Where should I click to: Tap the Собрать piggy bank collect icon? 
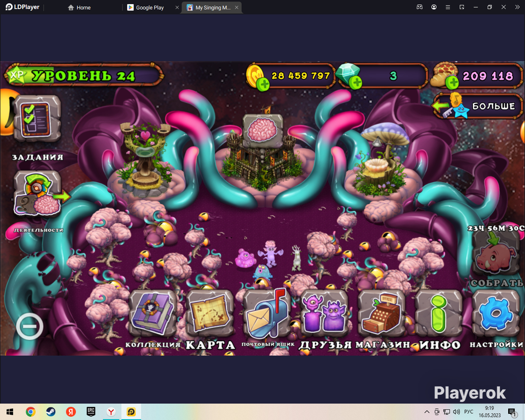click(496, 255)
